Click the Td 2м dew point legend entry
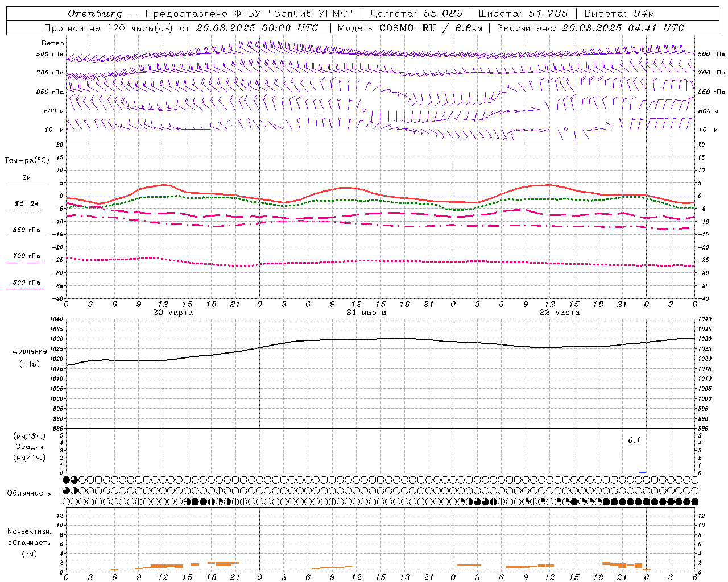 pos(27,203)
